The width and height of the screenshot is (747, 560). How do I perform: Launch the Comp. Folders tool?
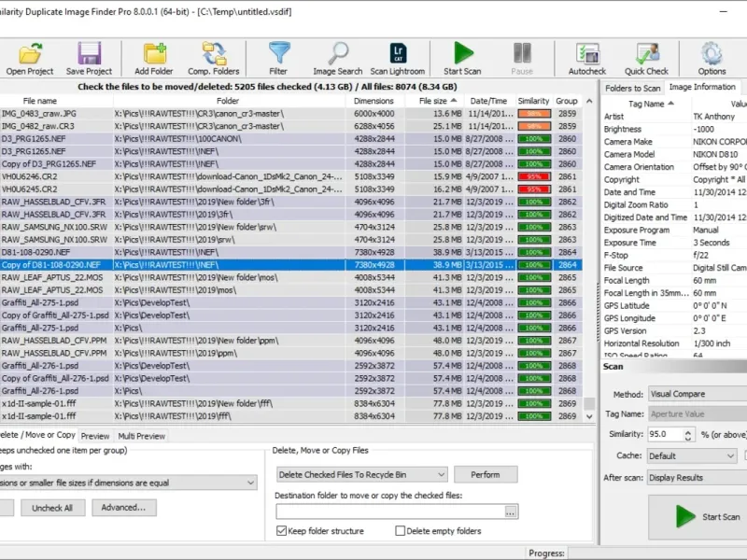tap(213, 58)
